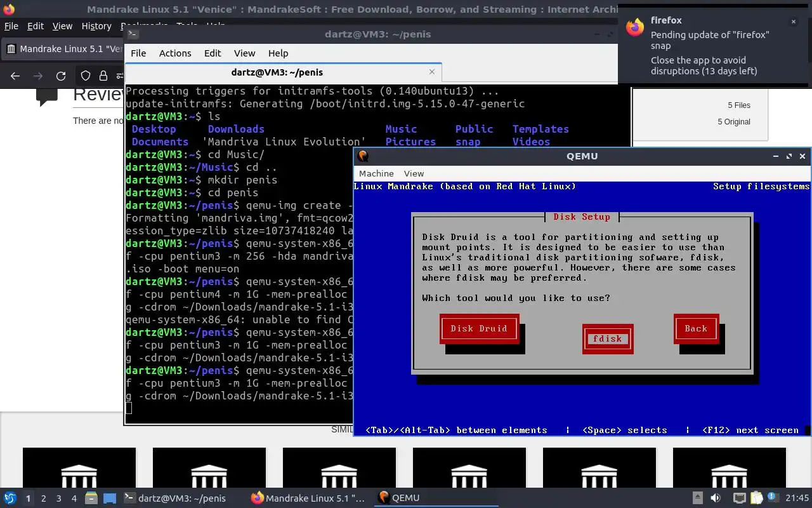Screen dimensions: 812x508
Task: Show site security via the padlock icon
Action: 103,76
